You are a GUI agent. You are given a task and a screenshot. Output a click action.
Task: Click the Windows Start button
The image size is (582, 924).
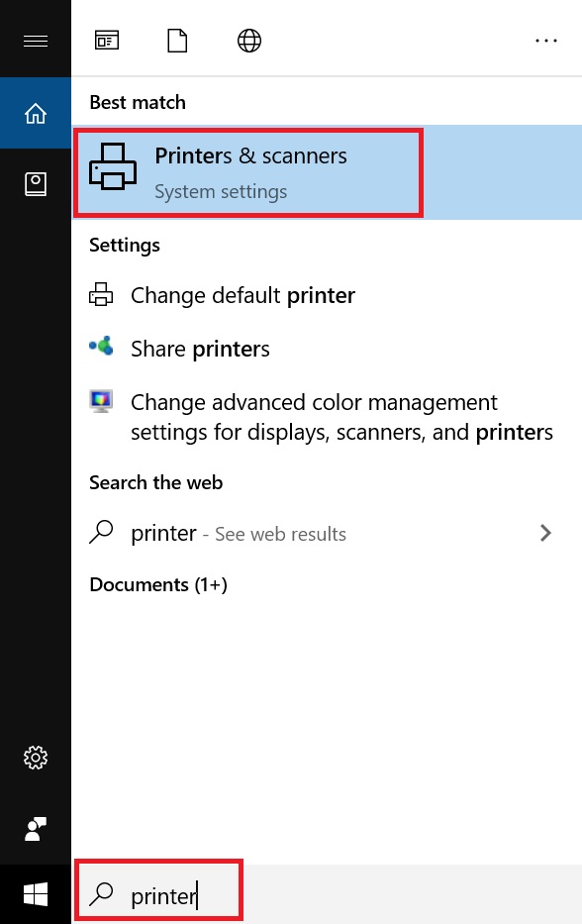[x=36, y=894]
